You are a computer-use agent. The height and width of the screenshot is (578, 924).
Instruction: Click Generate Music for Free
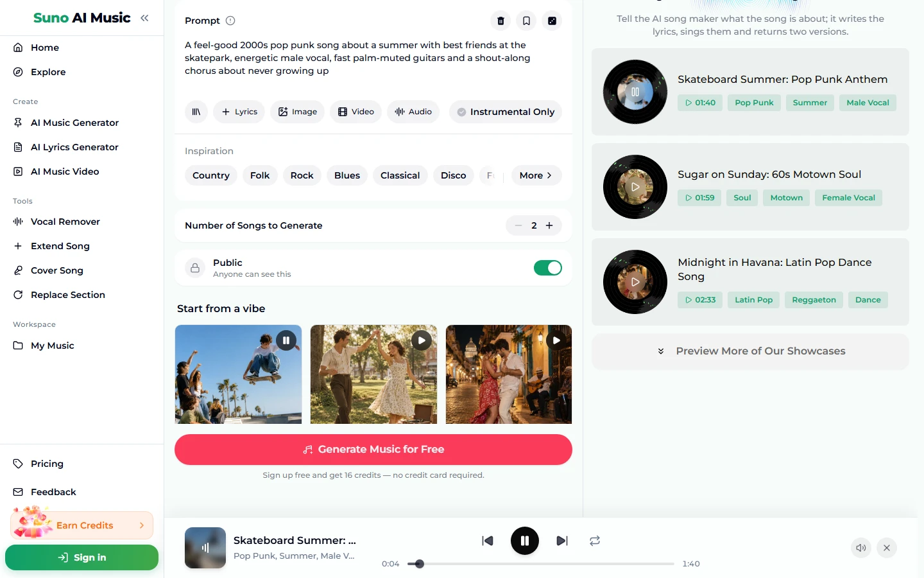coord(373,450)
